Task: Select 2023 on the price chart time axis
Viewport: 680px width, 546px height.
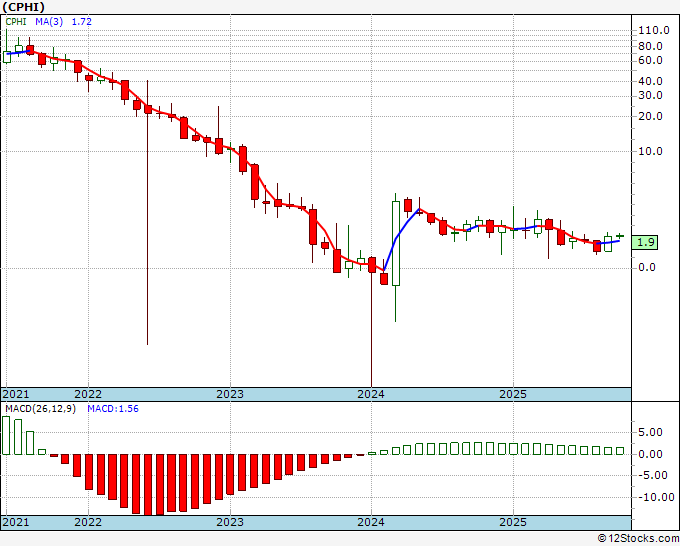Action: (230, 394)
